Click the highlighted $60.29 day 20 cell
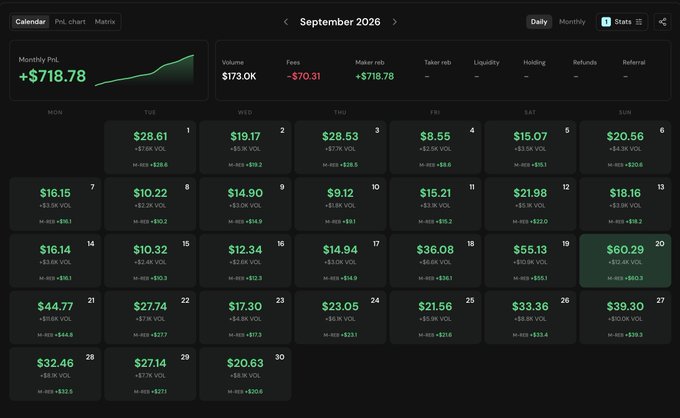This screenshot has width=680, height=418. click(625, 261)
